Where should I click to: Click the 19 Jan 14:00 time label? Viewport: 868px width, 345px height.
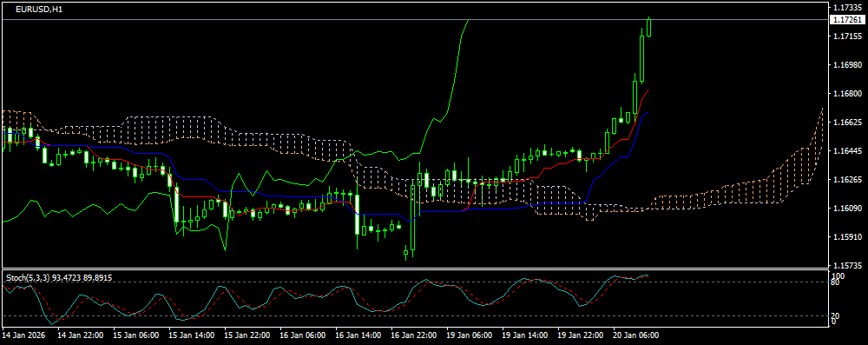click(x=525, y=335)
